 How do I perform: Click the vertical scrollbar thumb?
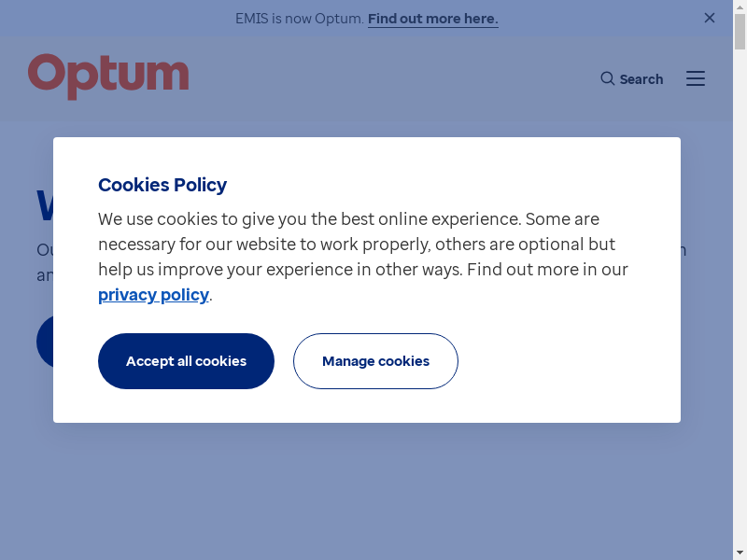pos(740,33)
